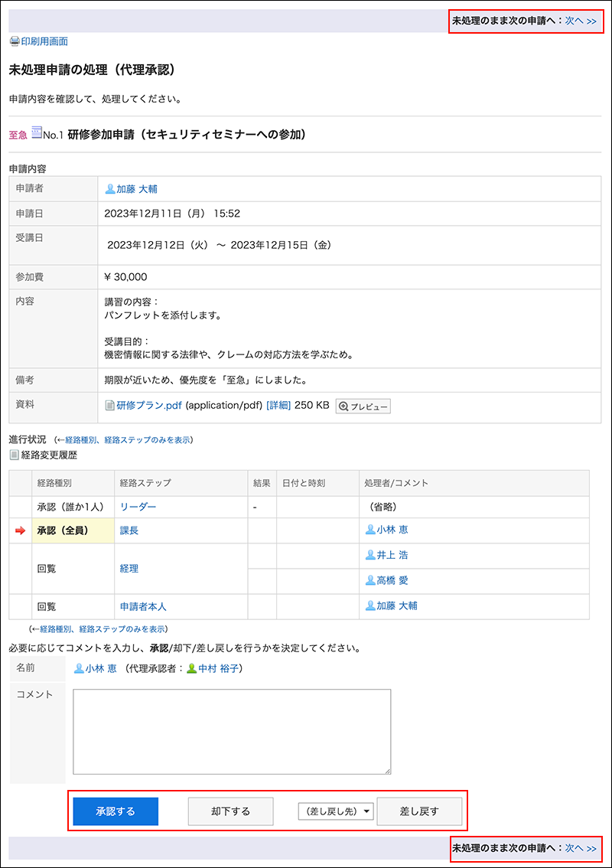Click the bottom 次へ >> link
612x868 pixels.
(x=581, y=848)
